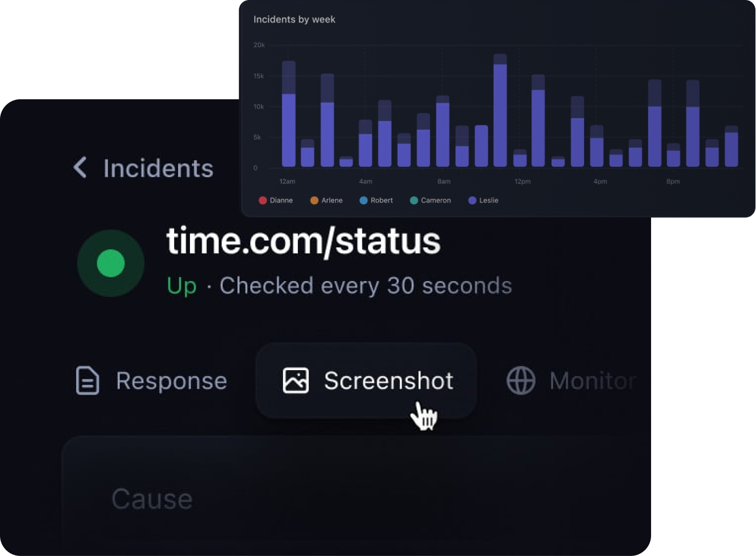Click the Leslie legend label
This screenshot has width=756, height=556.
489,200
